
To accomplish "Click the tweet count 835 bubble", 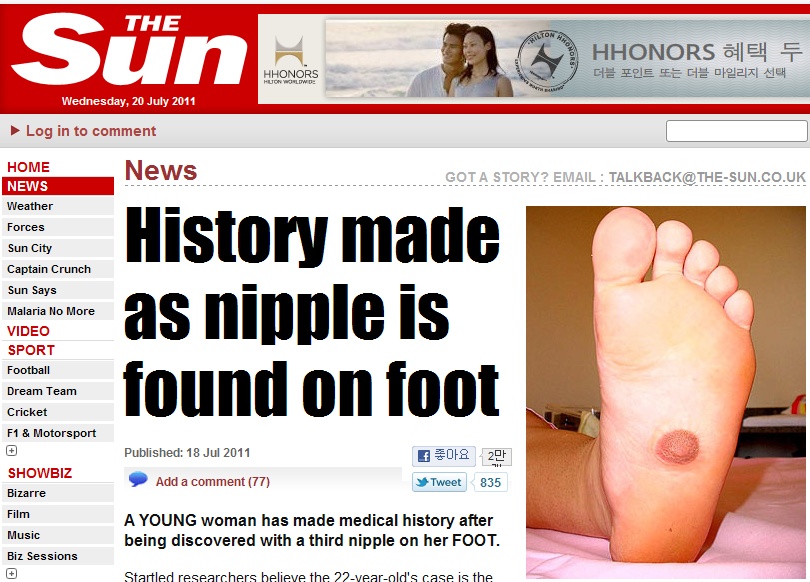I will point(490,482).
